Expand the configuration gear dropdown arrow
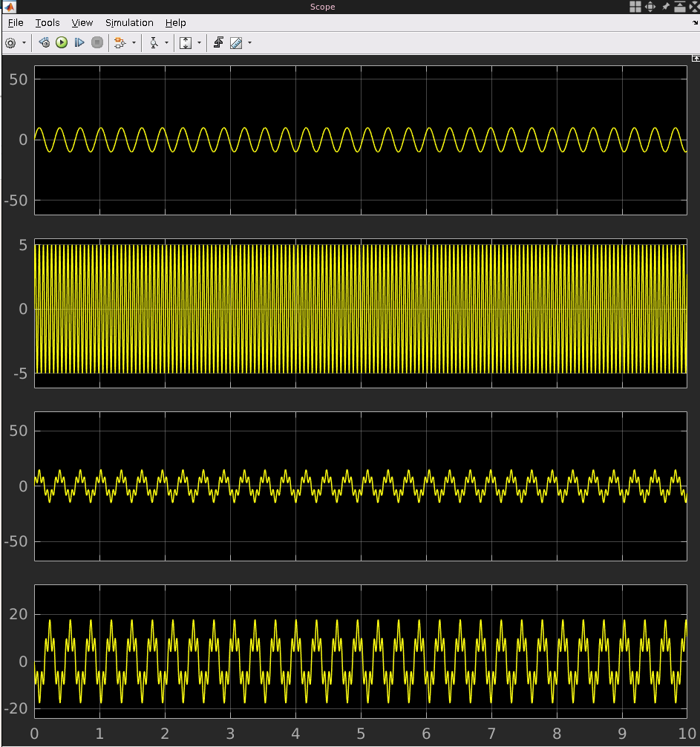The height and width of the screenshot is (747, 700). tap(24, 43)
